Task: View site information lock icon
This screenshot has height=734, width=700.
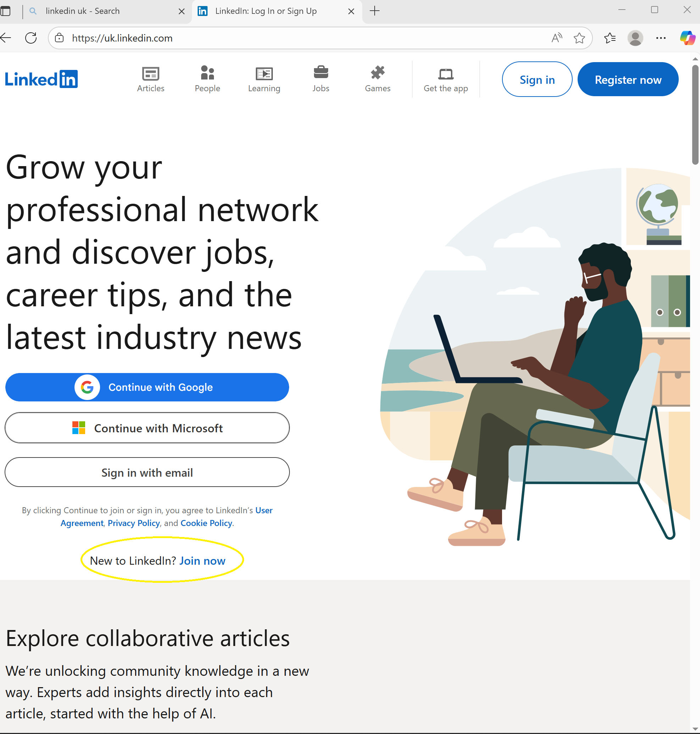Action: pyautogui.click(x=59, y=38)
